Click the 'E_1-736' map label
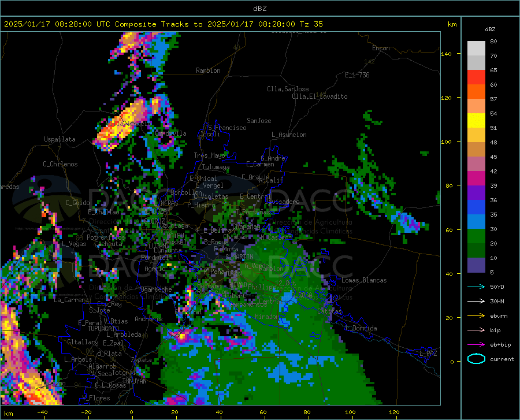This screenshot has width=520, height=420. [357, 75]
